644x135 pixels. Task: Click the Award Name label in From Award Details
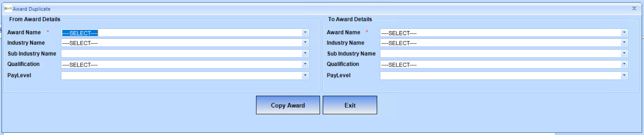[x=24, y=32]
